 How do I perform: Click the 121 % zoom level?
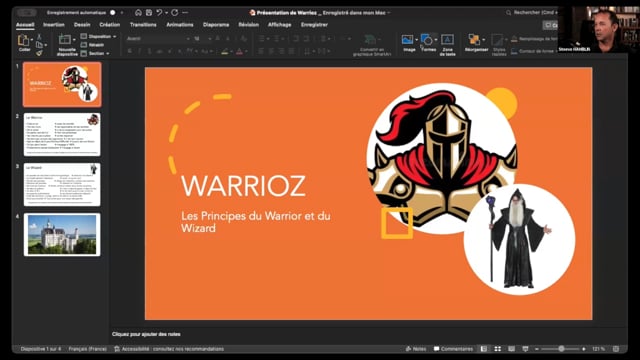click(598, 349)
